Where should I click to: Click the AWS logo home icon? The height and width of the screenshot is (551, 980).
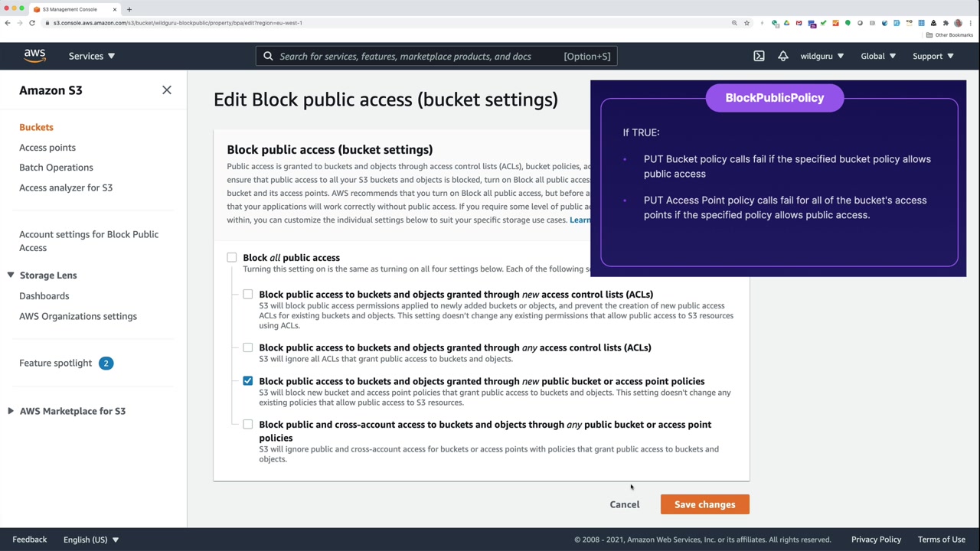point(34,56)
